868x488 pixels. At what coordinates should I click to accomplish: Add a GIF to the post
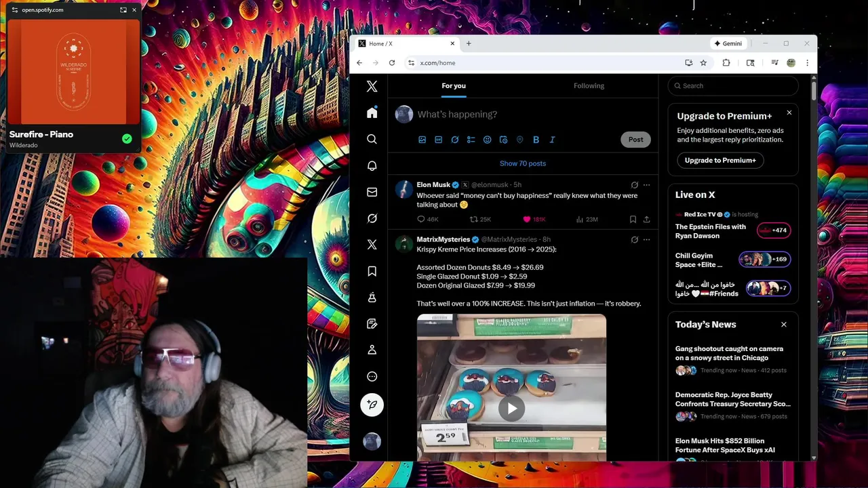click(x=438, y=140)
